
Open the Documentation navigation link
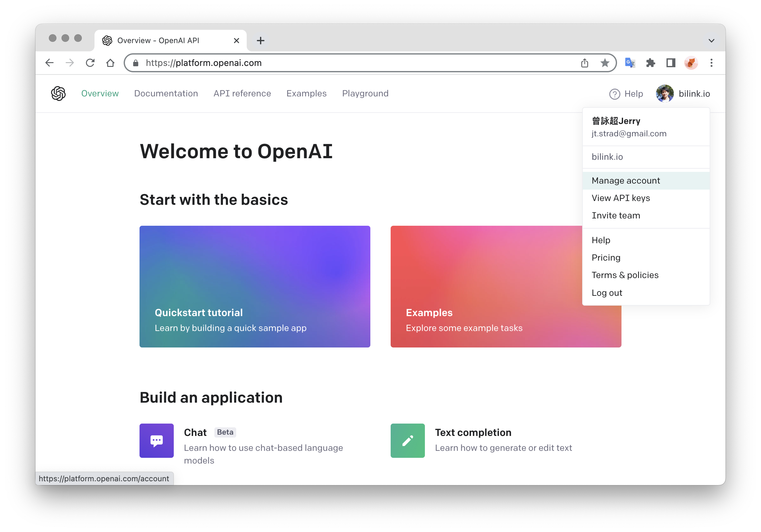[166, 94]
